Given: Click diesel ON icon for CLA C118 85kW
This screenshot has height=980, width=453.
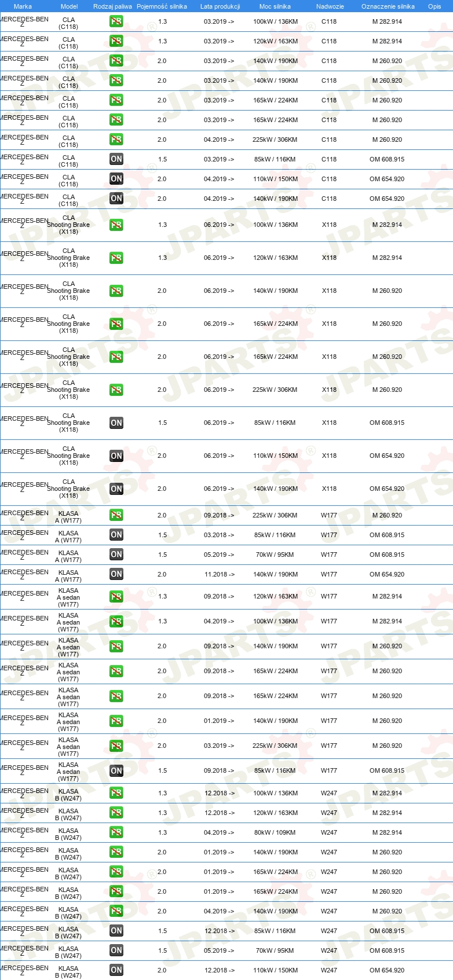Looking at the screenshot, I should click(116, 159).
